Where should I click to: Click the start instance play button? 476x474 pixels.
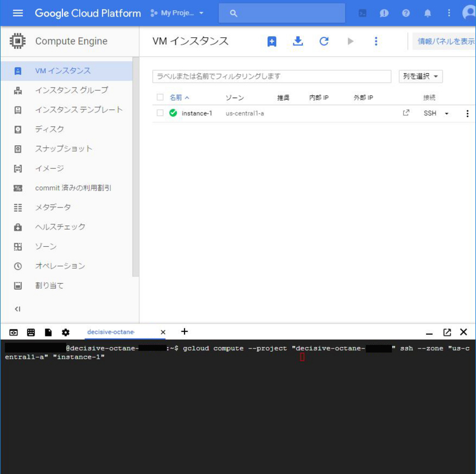click(x=350, y=41)
